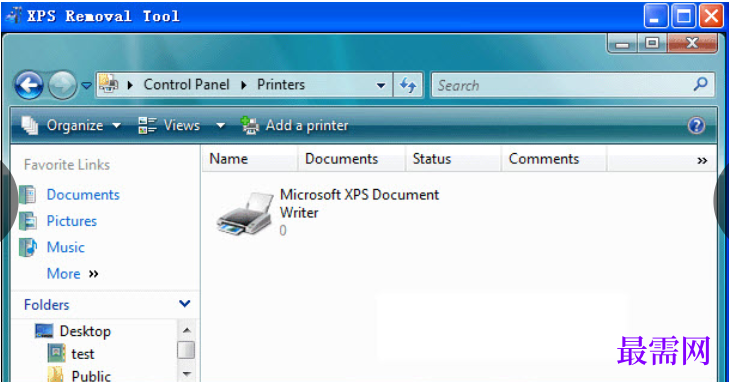Sort by the Documents column header
729x382 pixels.
pyautogui.click(x=351, y=159)
